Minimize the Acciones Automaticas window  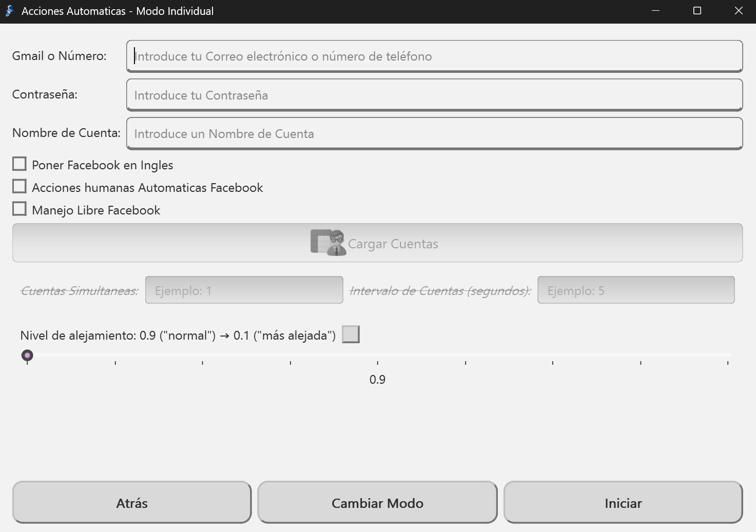pos(655,11)
